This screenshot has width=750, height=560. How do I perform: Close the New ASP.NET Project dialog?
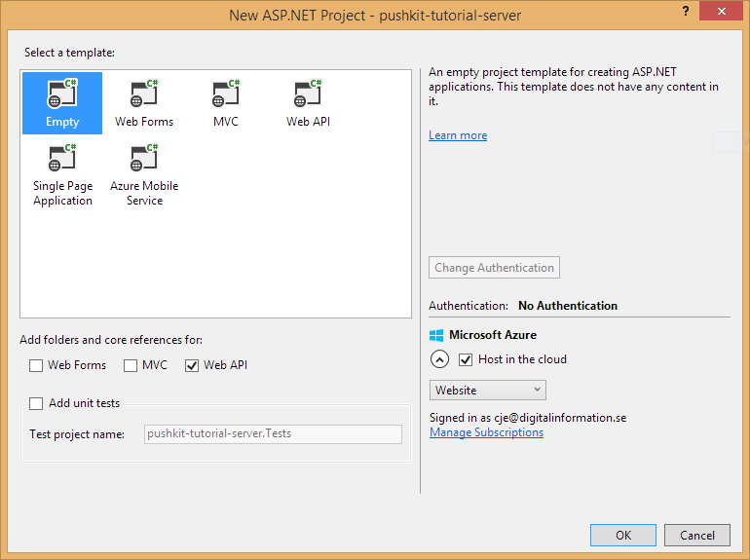(722, 11)
